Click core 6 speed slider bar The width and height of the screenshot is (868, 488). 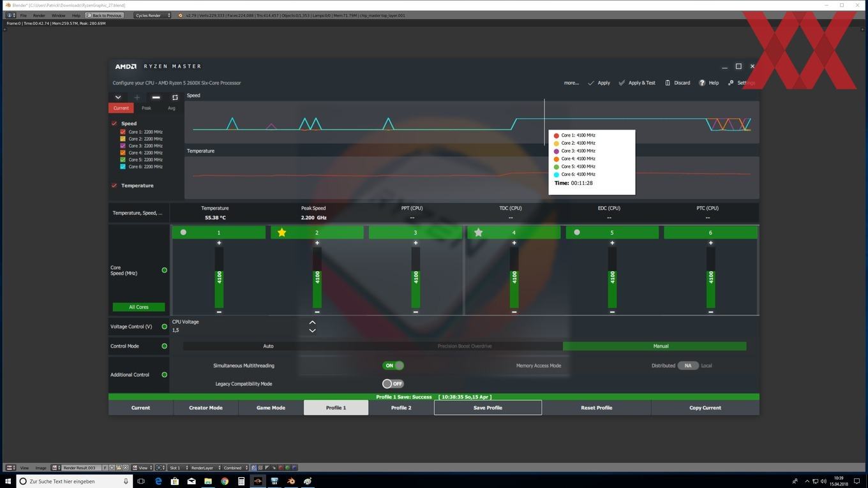(x=710, y=277)
